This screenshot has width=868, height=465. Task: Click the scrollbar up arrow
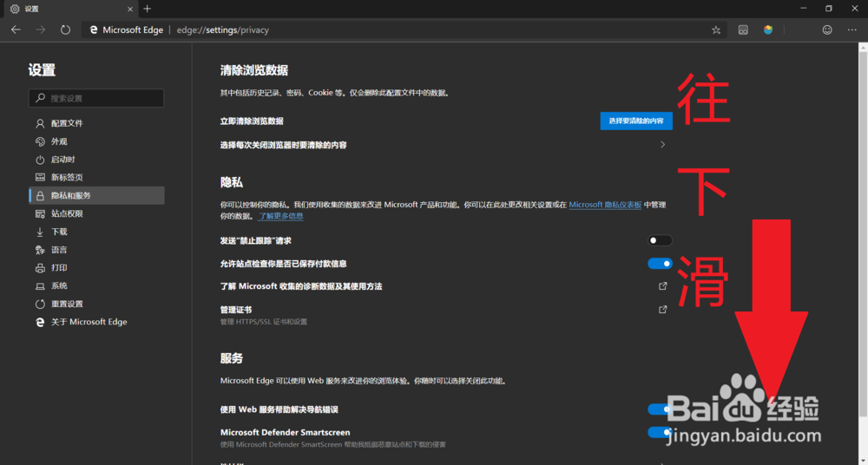click(863, 48)
